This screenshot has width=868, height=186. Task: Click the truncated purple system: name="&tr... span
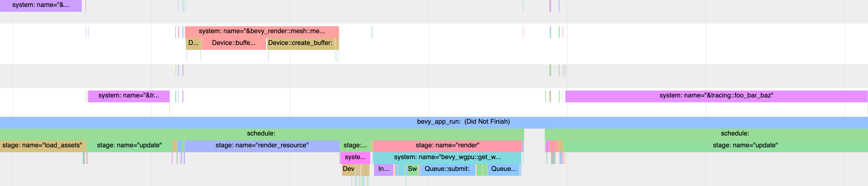pos(128,95)
